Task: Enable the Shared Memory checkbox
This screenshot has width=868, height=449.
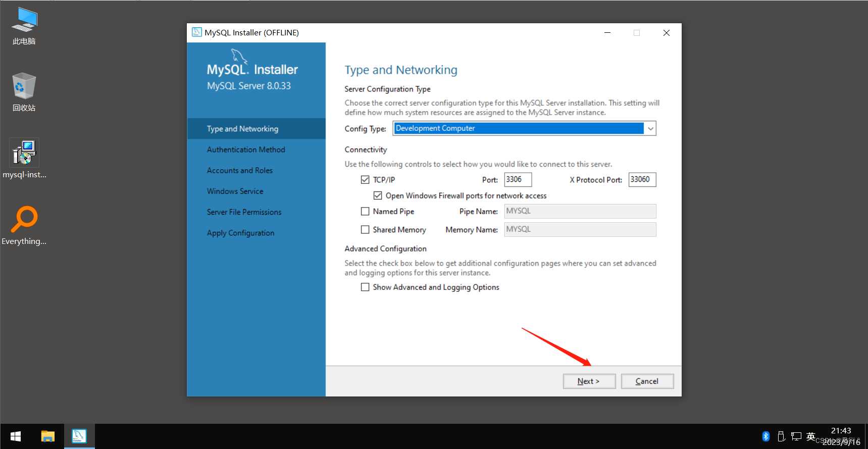Action: pyautogui.click(x=365, y=230)
